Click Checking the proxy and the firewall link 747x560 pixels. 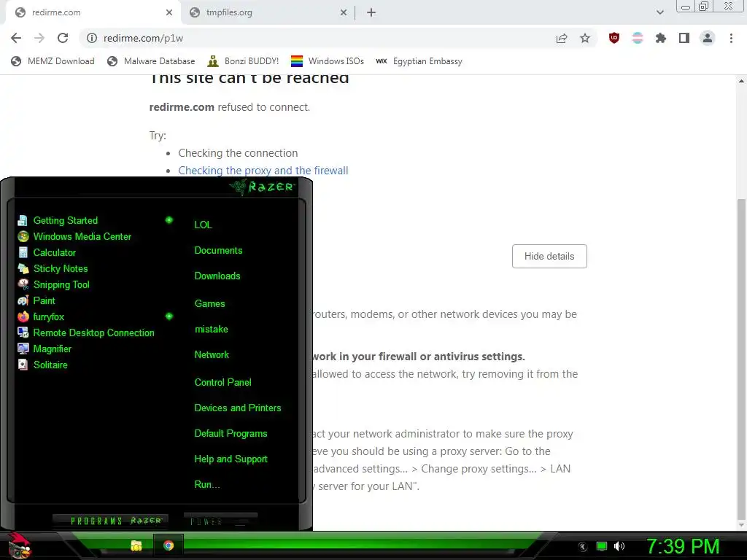click(263, 171)
